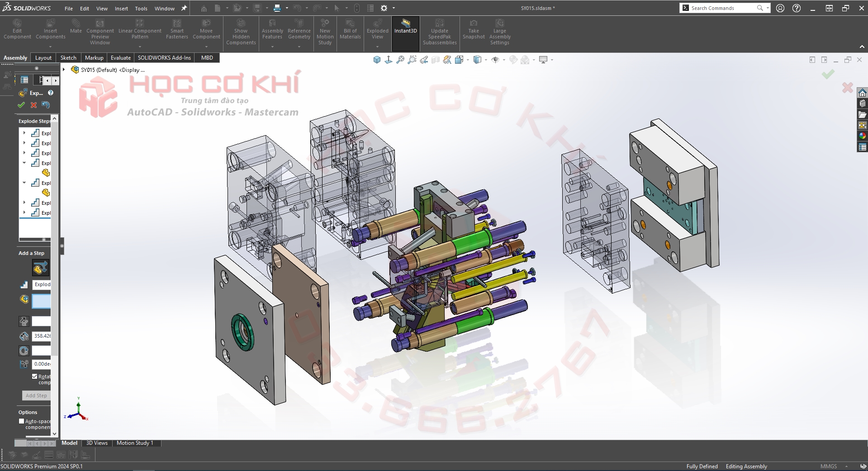
Task: Open the 3D Views tab
Action: [x=97, y=443]
